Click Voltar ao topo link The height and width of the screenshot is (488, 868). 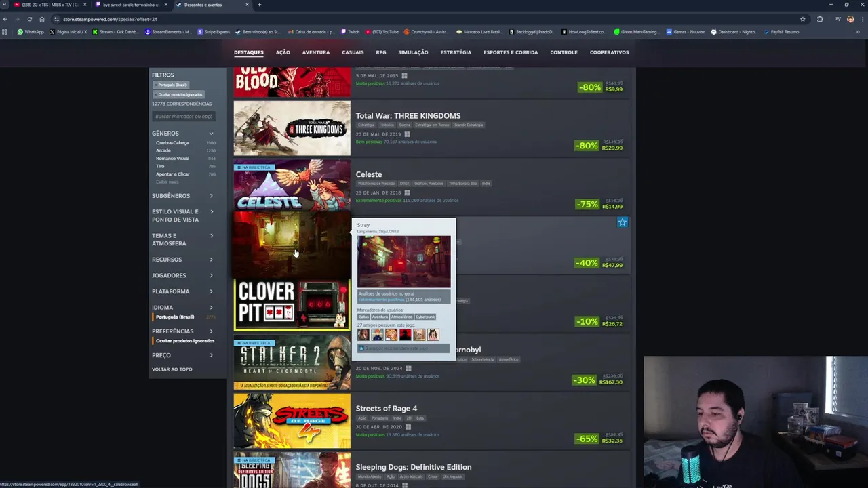(x=172, y=369)
